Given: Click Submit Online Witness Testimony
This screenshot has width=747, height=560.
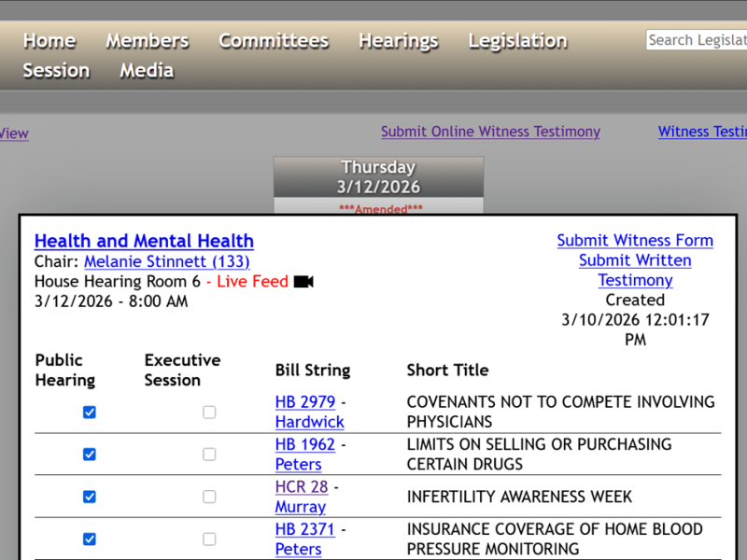Looking at the screenshot, I should (x=490, y=132).
